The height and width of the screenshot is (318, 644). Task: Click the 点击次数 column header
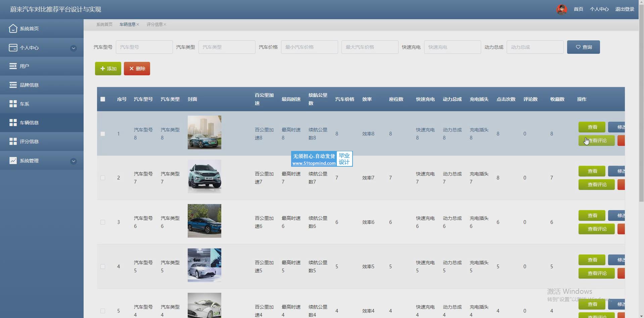[x=506, y=99]
